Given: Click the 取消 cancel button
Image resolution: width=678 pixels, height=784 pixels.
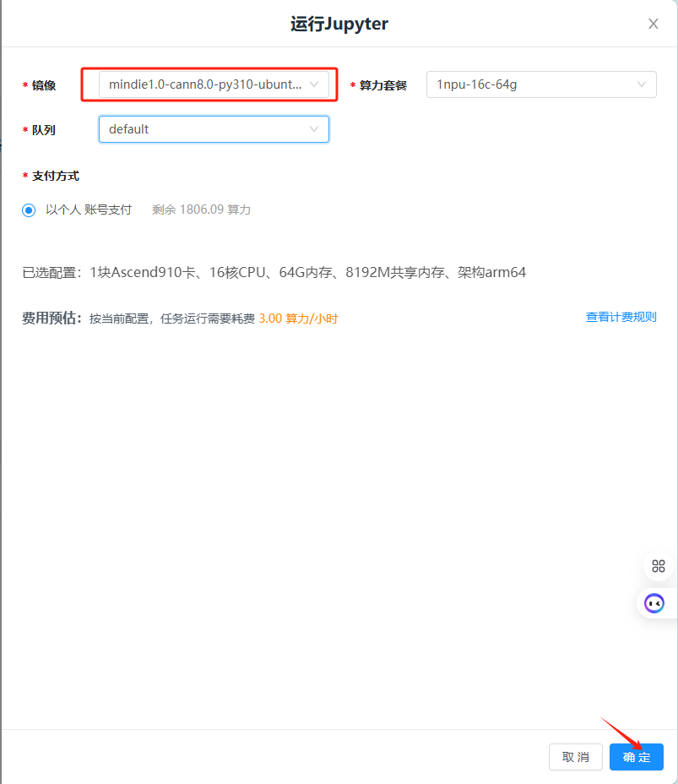Looking at the screenshot, I should 576,757.
